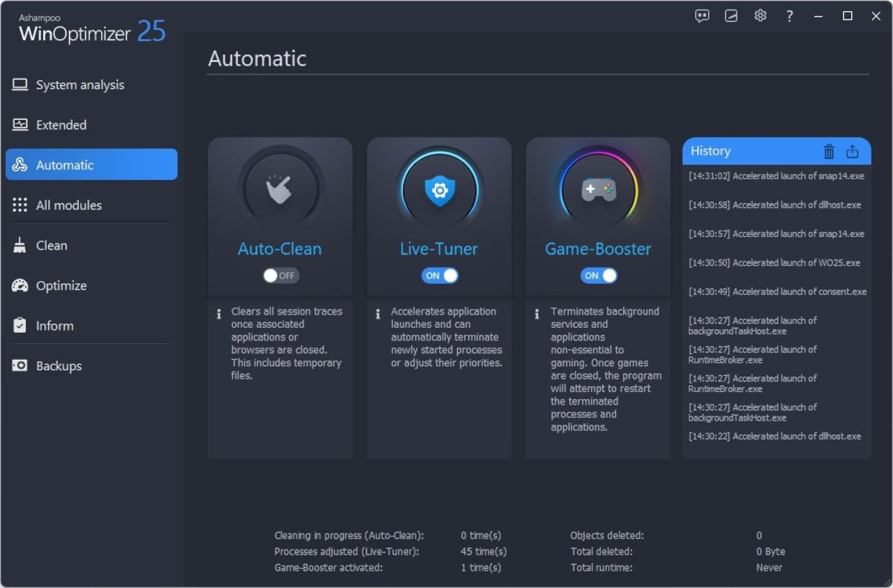This screenshot has height=588, width=893.
Task: Click the Game-Booster activated 1 time(s) value
Action: pyautogui.click(x=481, y=568)
